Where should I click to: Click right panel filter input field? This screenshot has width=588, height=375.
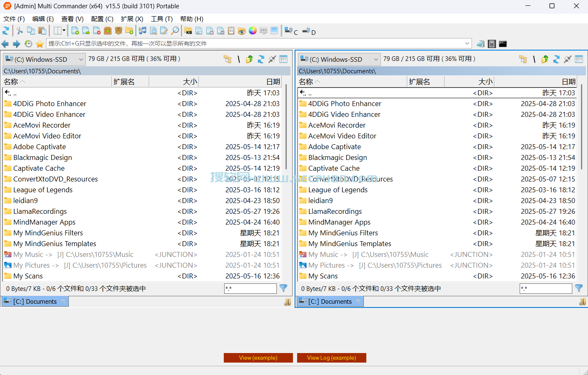(x=546, y=288)
